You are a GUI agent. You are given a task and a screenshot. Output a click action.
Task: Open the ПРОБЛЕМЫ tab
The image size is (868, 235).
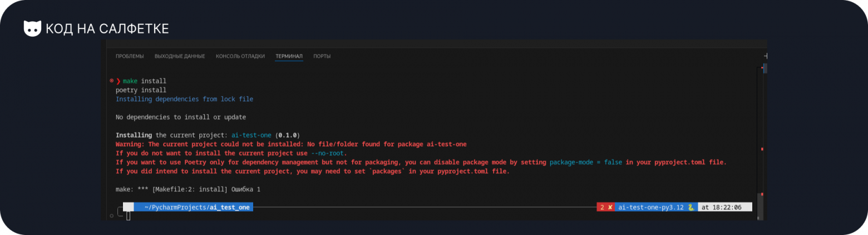pos(130,57)
